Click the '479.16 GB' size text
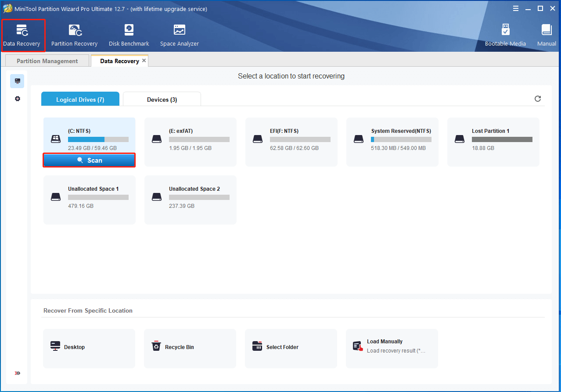Viewport: 561px width, 392px height. (x=81, y=206)
